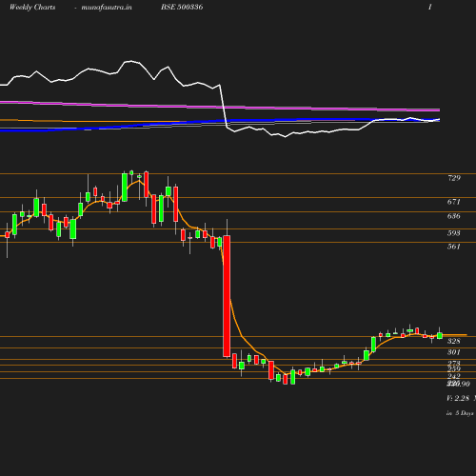Viewport: 476px width, 476px height.
Task: Click the large red crash candlestick
Action: click(227, 296)
